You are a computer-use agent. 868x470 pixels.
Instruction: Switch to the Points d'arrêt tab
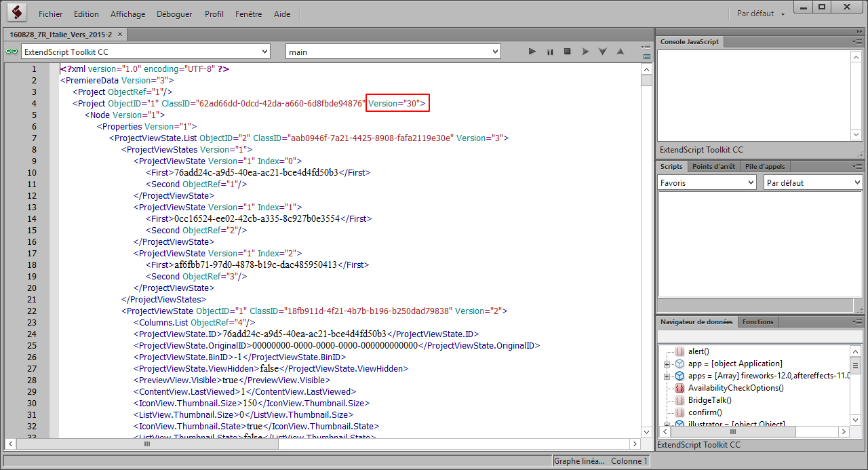pos(713,166)
